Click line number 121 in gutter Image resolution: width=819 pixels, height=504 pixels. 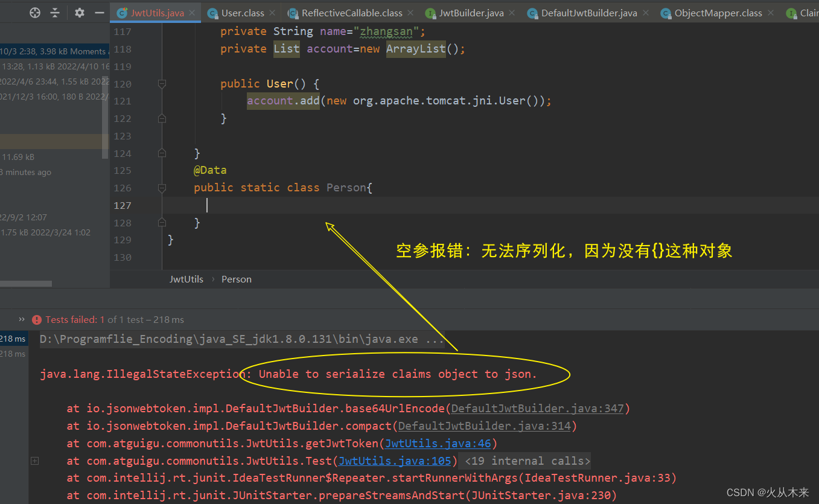tap(123, 101)
